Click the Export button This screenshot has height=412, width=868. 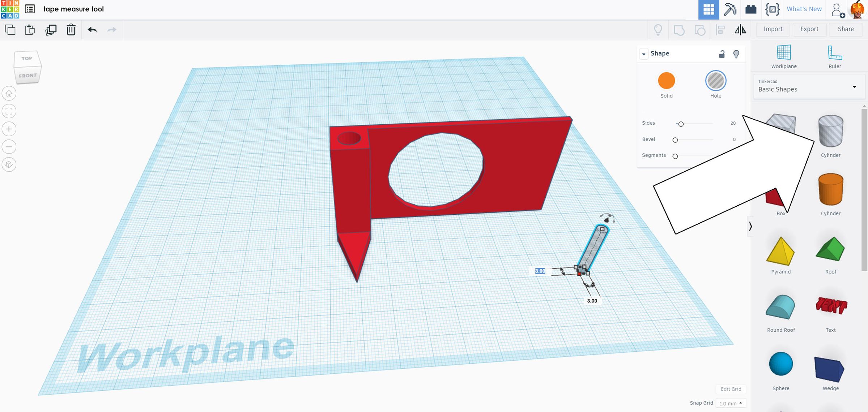809,29
